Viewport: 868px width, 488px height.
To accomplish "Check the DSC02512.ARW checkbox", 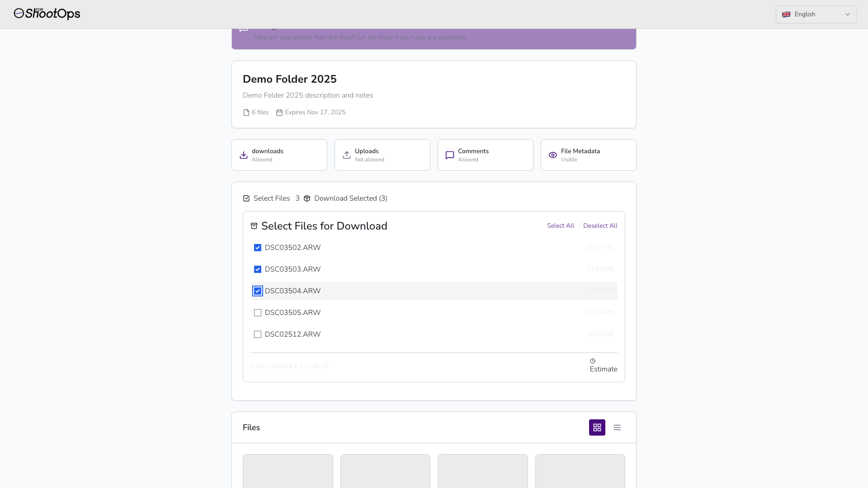I will pyautogui.click(x=258, y=334).
